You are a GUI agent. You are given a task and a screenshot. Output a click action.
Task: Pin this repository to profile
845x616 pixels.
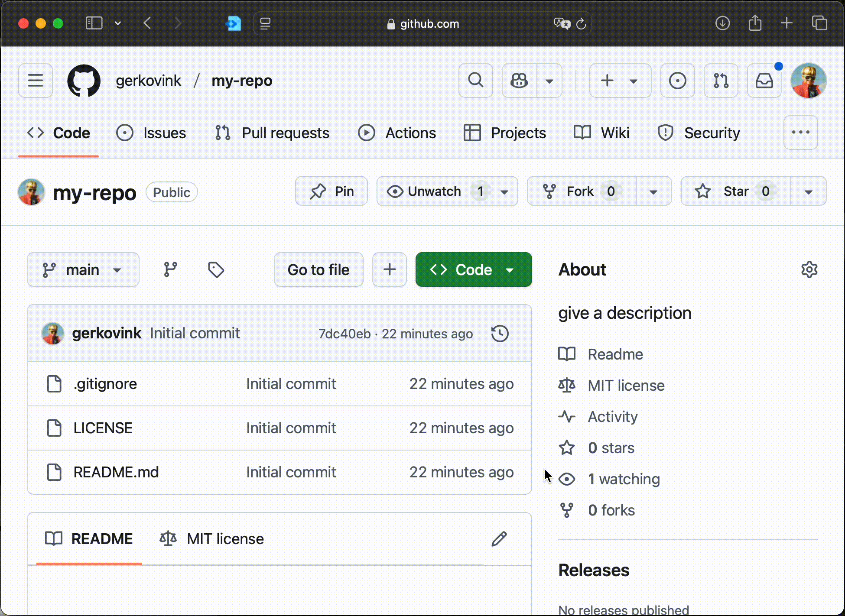(331, 191)
